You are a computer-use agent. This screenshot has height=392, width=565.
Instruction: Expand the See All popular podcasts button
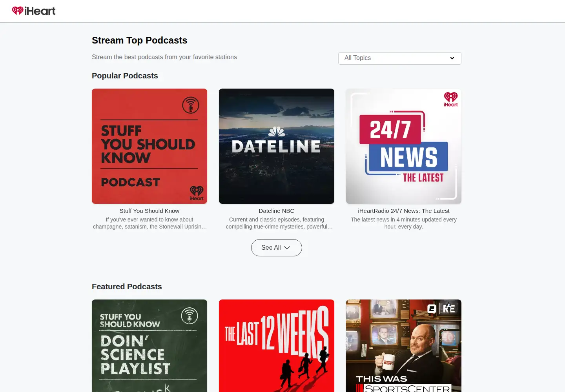tap(276, 248)
